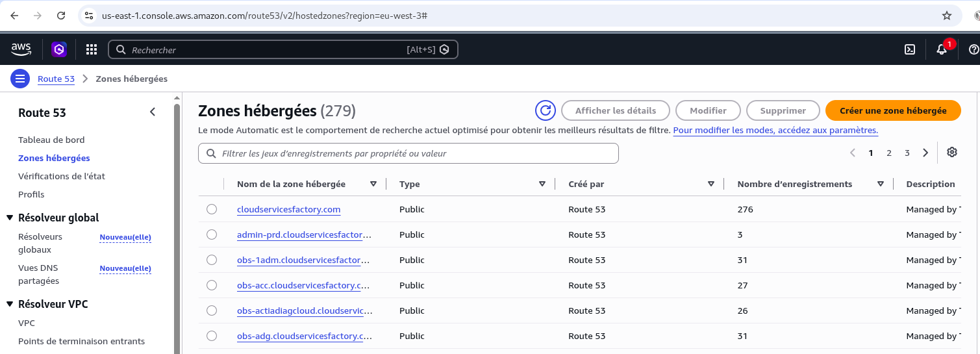Sort by Créé par column arrow
Viewport: 980px width, 354px height.
tap(711, 184)
